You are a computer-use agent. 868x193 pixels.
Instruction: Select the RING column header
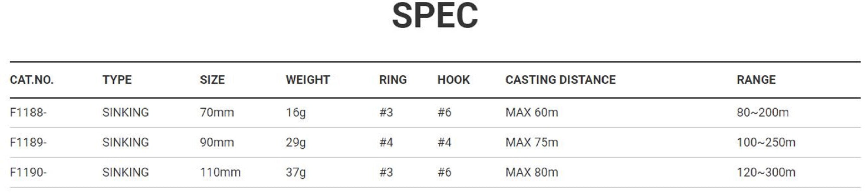tap(393, 80)
